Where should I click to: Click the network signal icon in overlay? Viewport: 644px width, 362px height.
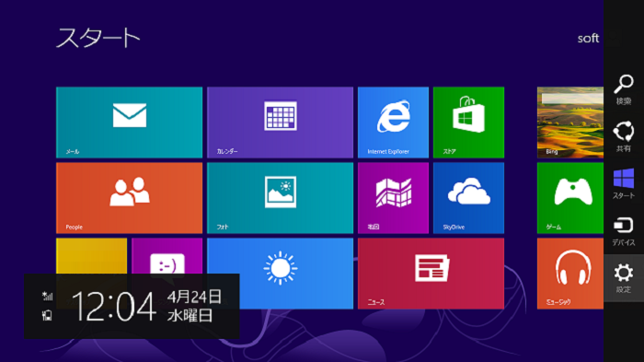[x=47, y=296]
